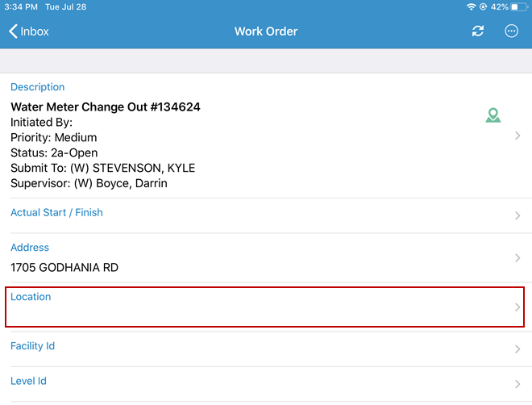Tap the green map pin icon
Viewport: 532px width, 405px height.
(x=493, y=116)
